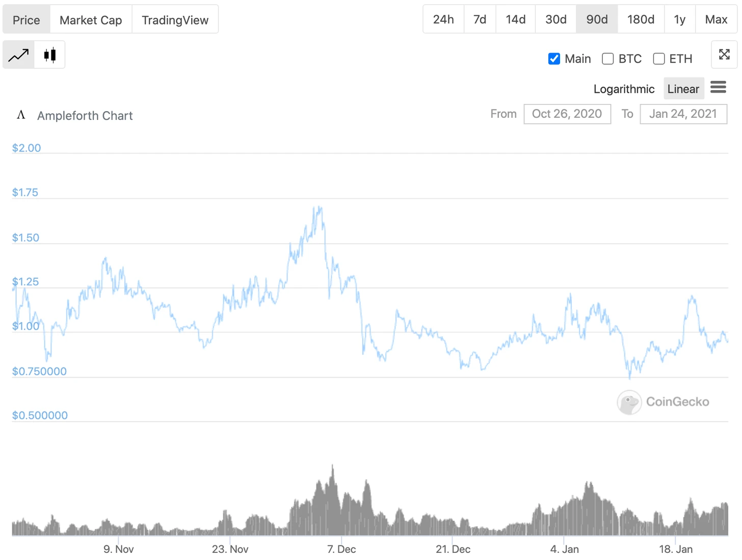Click the CoinGecko watermark logo
742x560 pixels.
629,402
